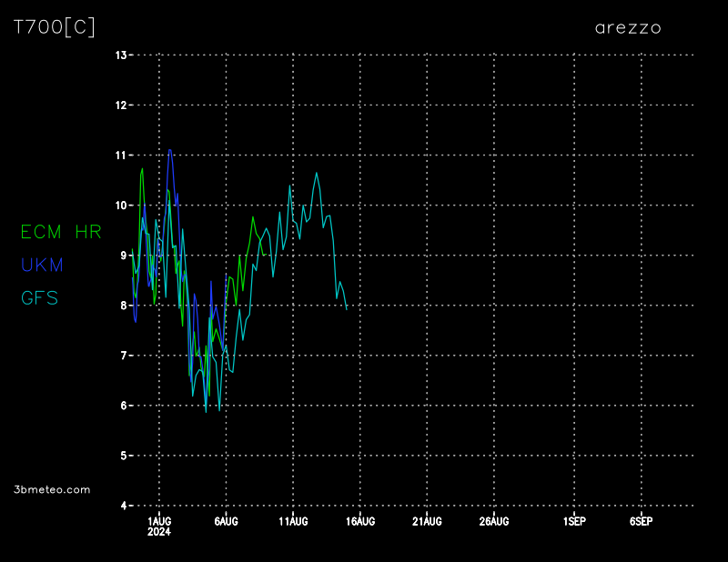Select the y-axis label 10
Image resolution: width=728 pixels, height=562 pixels.
121,205
